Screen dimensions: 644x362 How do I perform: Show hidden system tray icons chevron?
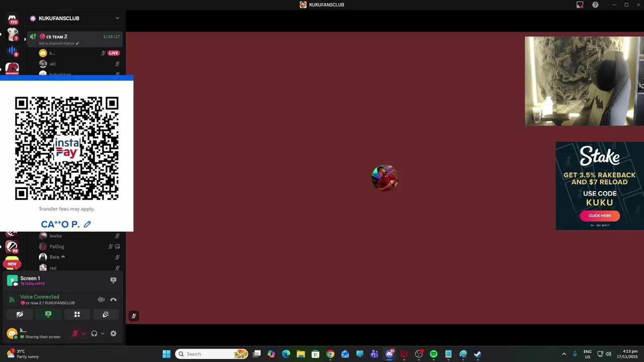tap(564, 354)
